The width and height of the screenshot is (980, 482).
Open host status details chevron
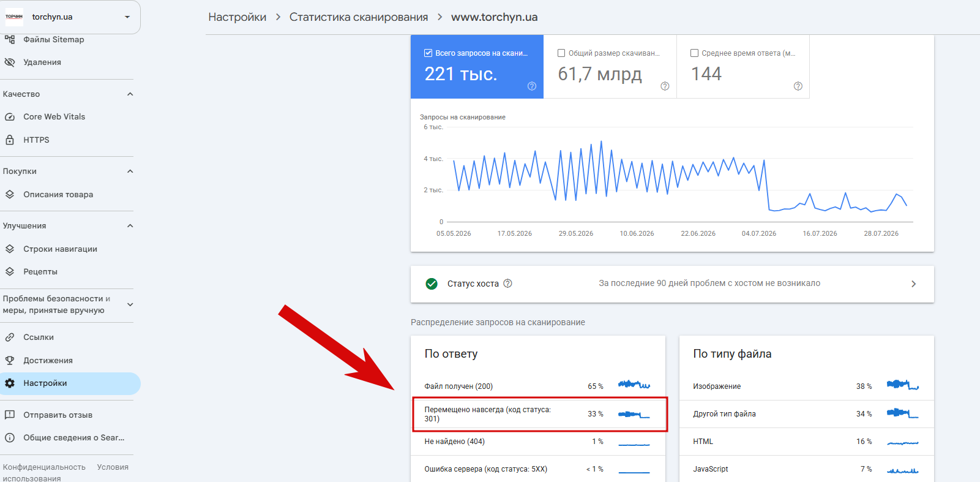pos(913,284)
